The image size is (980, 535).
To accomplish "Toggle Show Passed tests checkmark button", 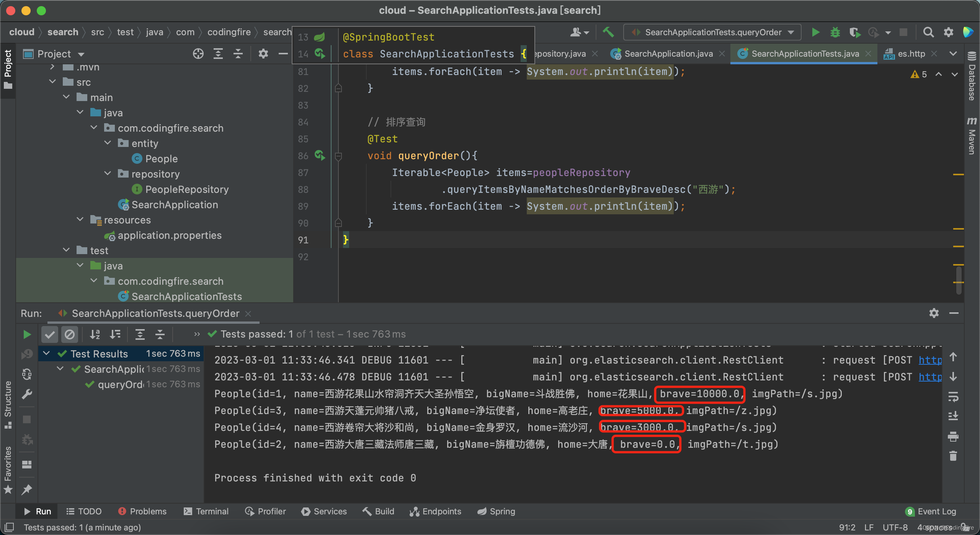I will [x=50, y=334].
